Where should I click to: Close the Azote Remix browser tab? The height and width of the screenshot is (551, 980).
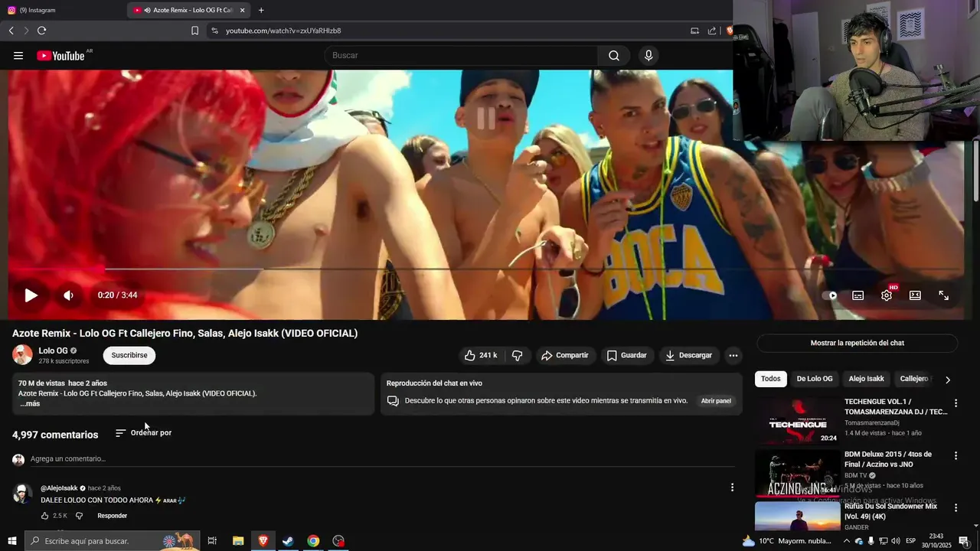[242, 10]
